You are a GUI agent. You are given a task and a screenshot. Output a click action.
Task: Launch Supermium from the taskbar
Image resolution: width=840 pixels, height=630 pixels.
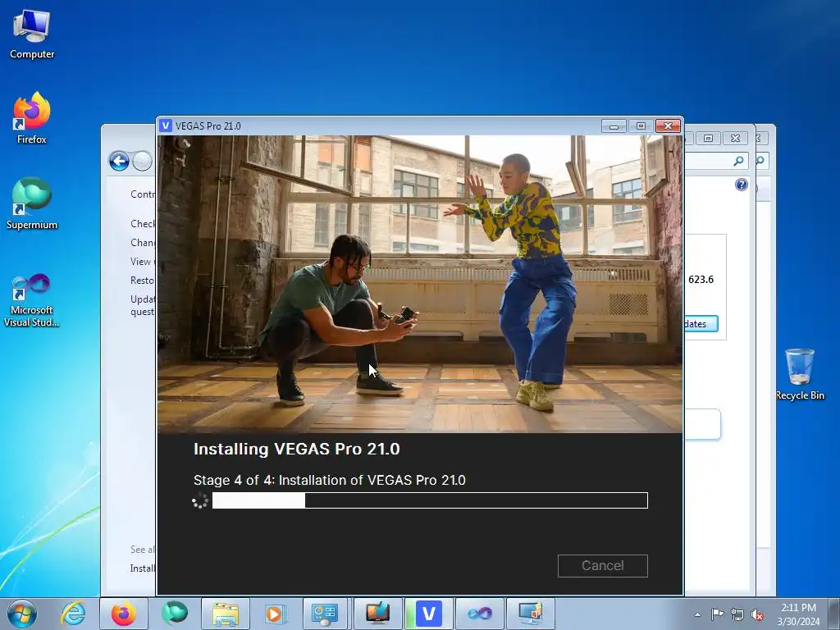click(175, 614)
